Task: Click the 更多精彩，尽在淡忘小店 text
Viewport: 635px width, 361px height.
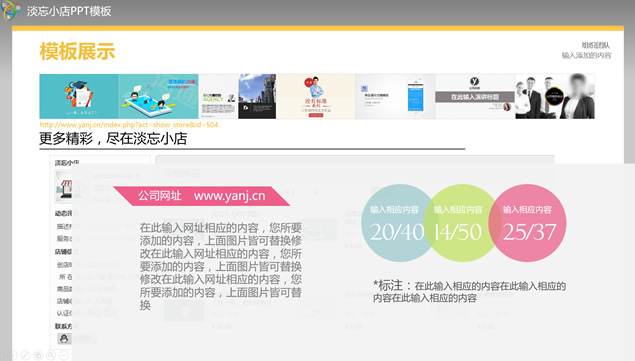Action: [113, 139]
